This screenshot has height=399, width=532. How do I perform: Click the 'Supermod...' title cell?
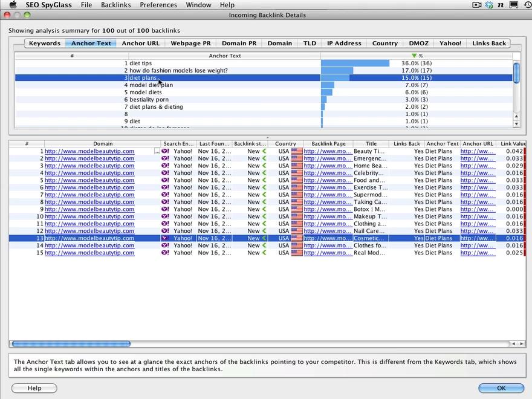pyautogui.click(x=370, y=195)
